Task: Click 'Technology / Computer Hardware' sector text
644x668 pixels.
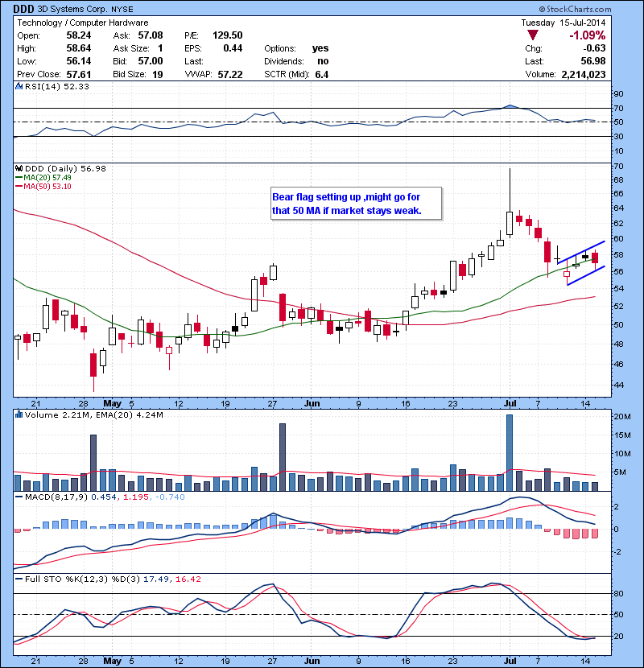Action: (83, 23)
